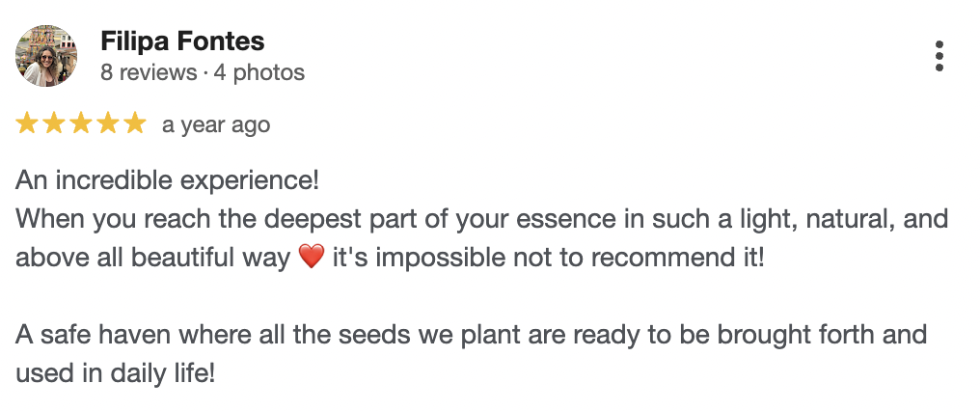Click the fifth rating star
Image resolution: width=980 pixels, height=411 pixels.
tap(135, 123)
